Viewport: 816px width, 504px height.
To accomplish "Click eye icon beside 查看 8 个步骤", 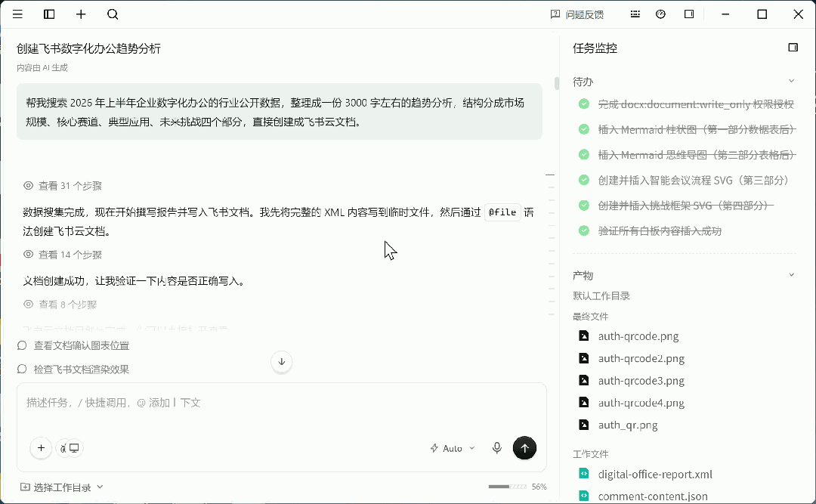I will pos(28,304).
